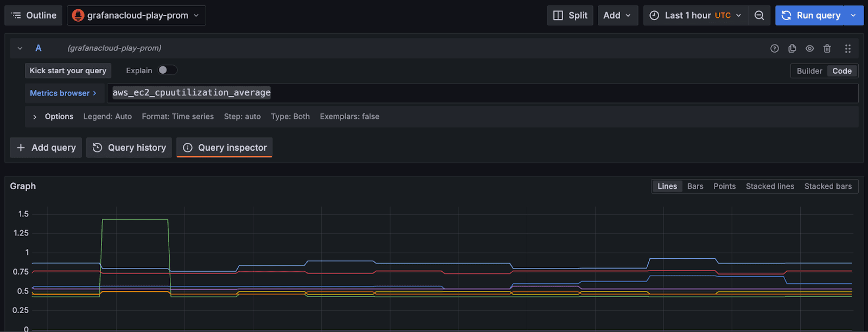Image resolution: width=868 pixels, height=332 pixels.
Task: Click the query name A label
Action: point(39,48)
